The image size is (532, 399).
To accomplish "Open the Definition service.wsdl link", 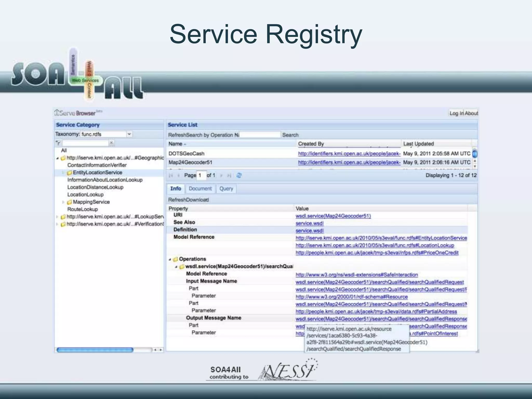I will tap(310, 231).
